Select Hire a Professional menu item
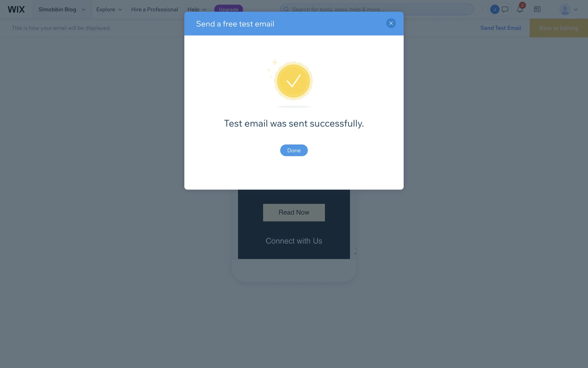 coord(154,10)
